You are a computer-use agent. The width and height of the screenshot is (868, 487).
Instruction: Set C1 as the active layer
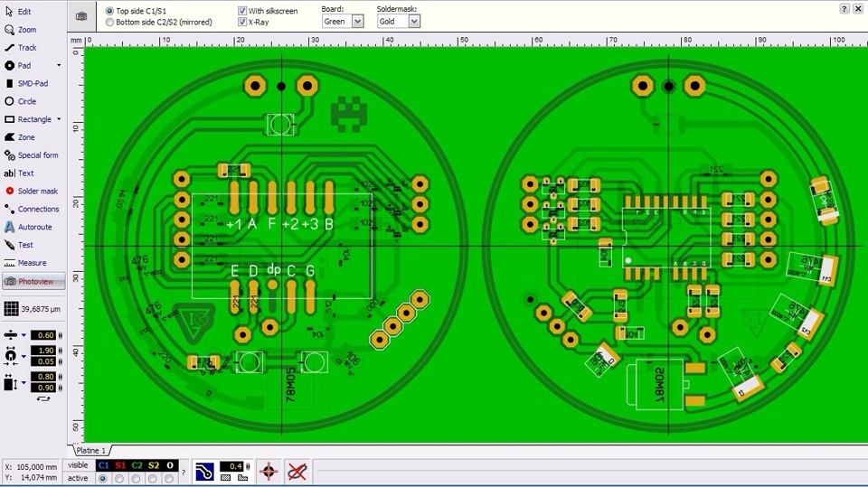click(103, 479)
